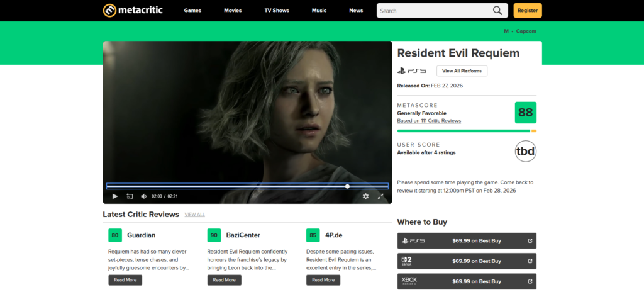Click View All Platforms button
This screenshot has height=292, width=644.
point(462,70)
